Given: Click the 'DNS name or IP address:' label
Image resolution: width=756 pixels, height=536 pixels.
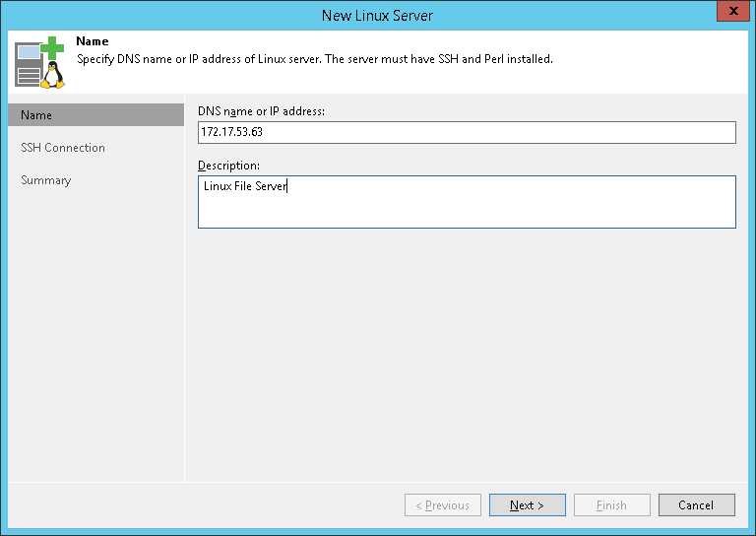Looking at the screenshot, I should click(x=261, y=111).
